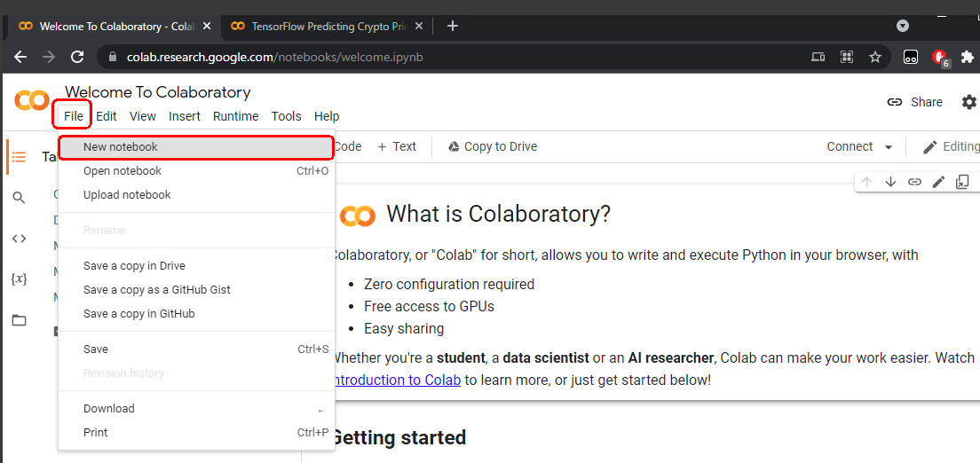Mirror cell in tab icon
Image resolution: width=980 pixels, height=463 pixels.
[962, 182]
